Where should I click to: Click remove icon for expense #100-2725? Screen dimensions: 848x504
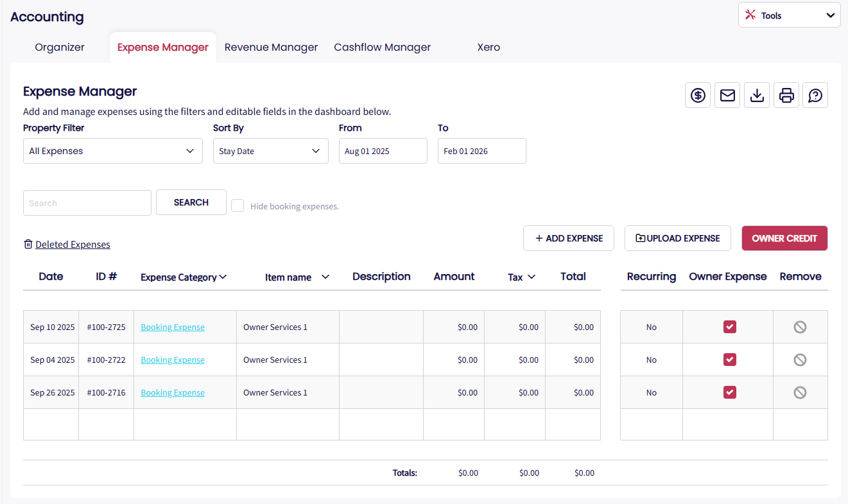click(800, 327)
